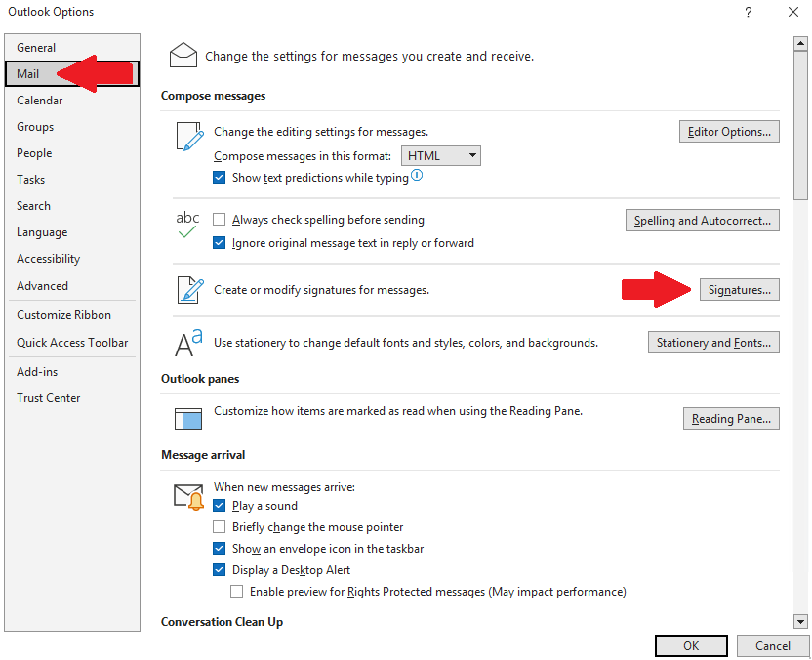Open the Search options category
812x660 pixels.
tap(72, 206)
